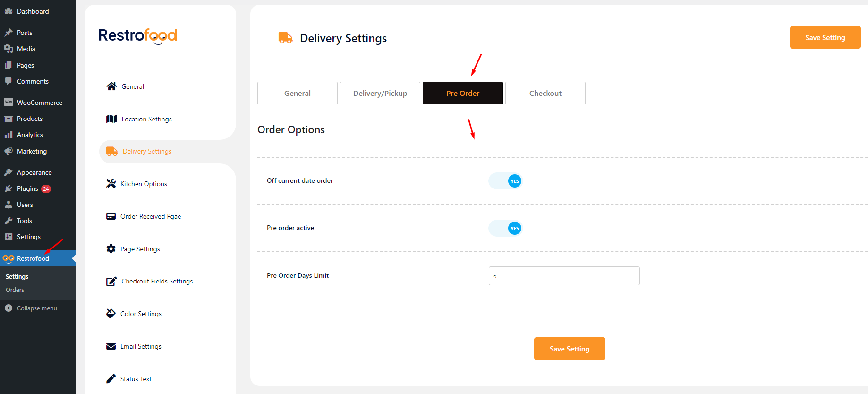
Task: Click the Email Settings envelope icon
Action: click(111, 346)
